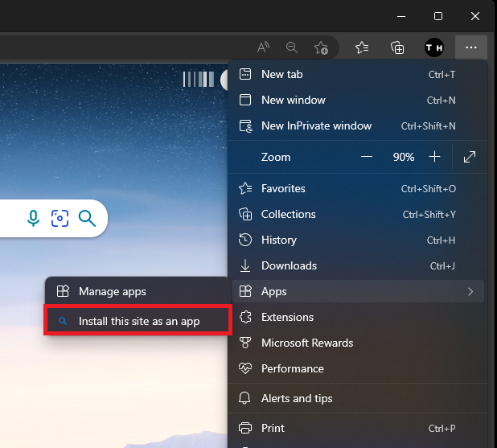Select Print from the menu
This screenshot has width=497, height=448.
(x=357, y=428)
